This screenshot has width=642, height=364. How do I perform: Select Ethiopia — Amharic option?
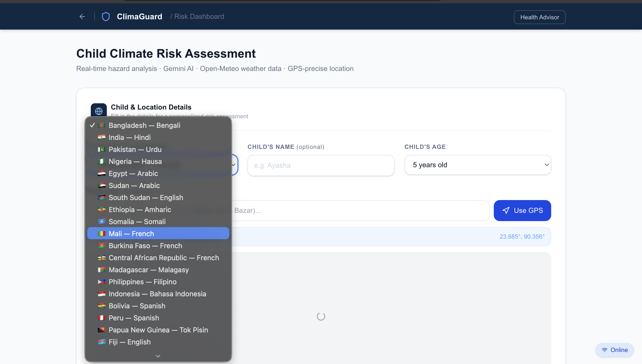point(158,210)
